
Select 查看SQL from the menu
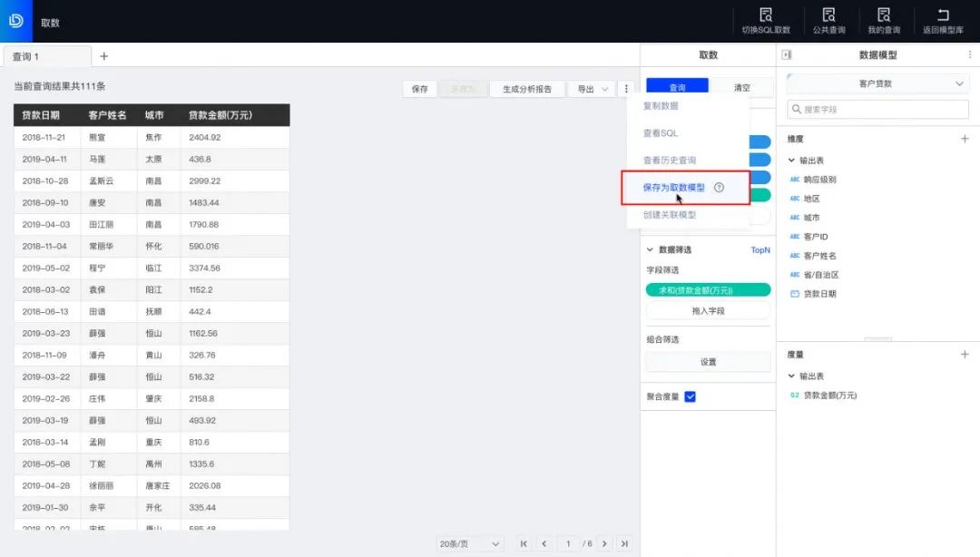tap(660, 133)
